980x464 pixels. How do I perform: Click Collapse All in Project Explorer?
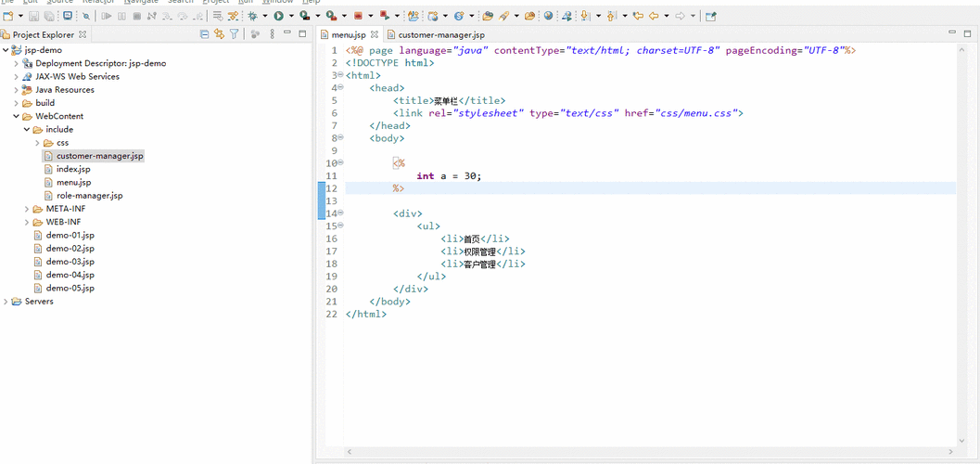coord(204,33)
